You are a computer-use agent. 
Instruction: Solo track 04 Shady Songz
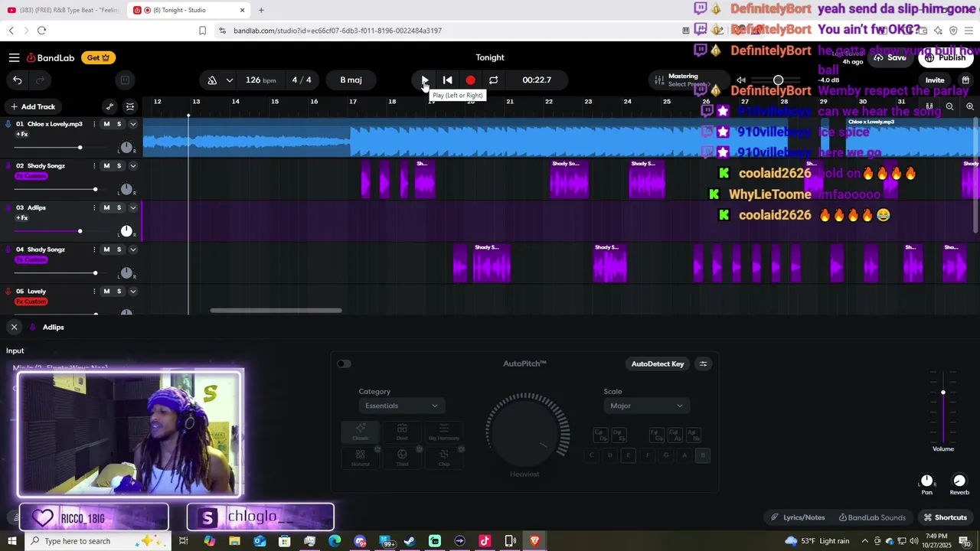click(x=119, y=249)
